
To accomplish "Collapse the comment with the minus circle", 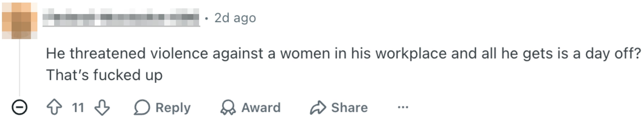I will tap(19, 107).
